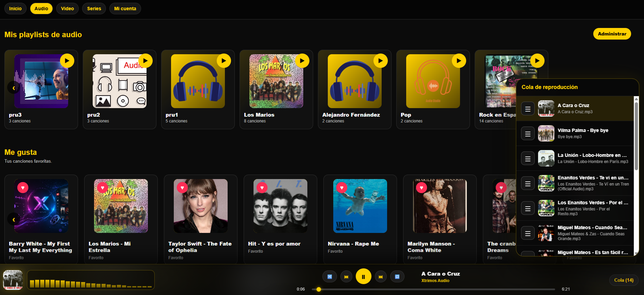Go back to previous track

click(346, 277)
